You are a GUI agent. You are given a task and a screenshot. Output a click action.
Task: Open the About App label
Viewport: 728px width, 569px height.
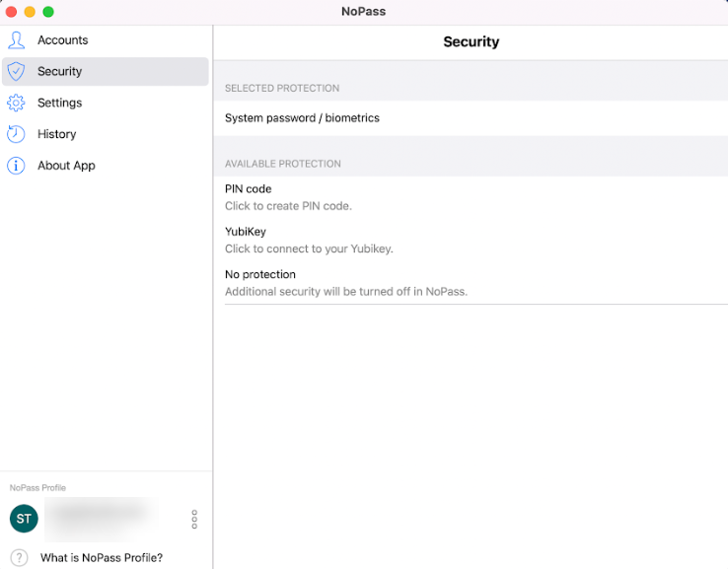(66, 166)
